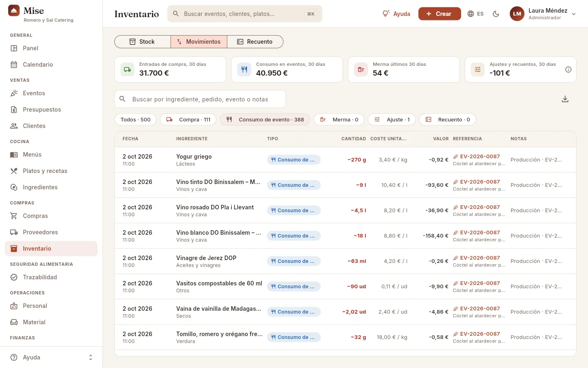The image size is (588, 368).
Task: Open Personal section
Action: click(x=51, y=306)
